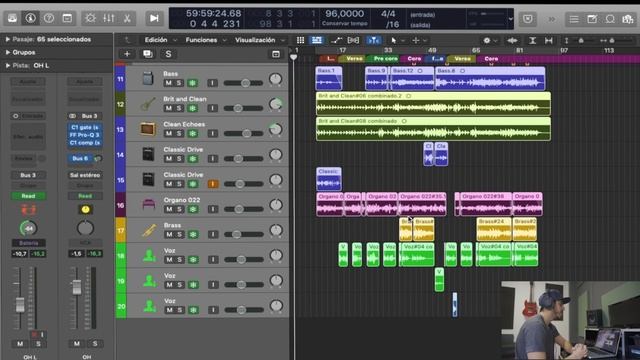
Task: Toggle freeze on Organo 022 track
Action: pyautogui.click(x=193, y=209)
